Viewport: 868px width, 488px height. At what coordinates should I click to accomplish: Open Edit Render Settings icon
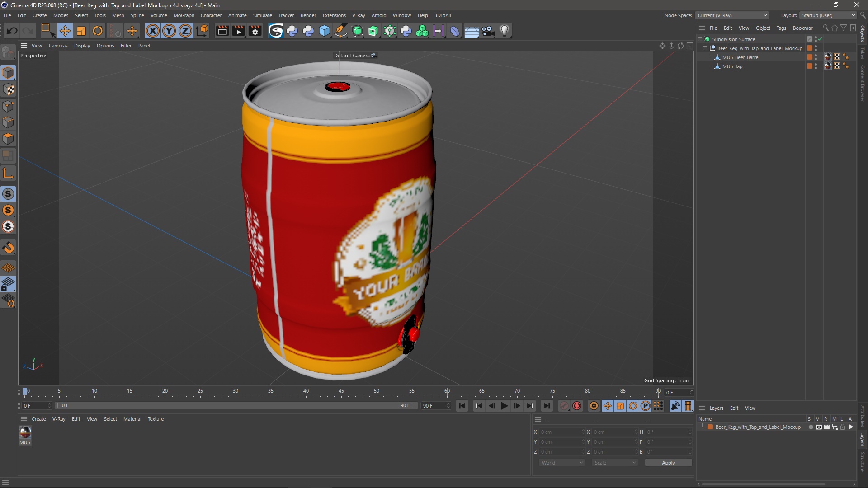[x=255, y=31]
